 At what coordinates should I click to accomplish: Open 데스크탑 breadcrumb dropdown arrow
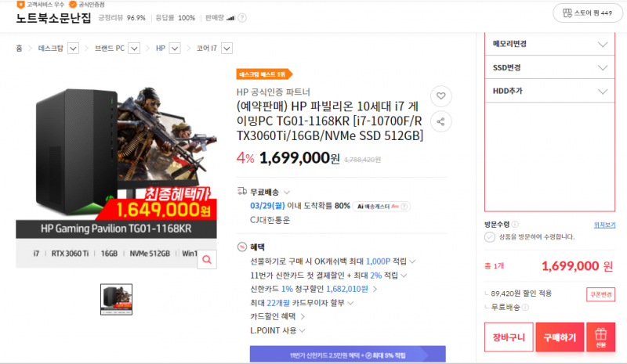click(x=73, y=49)
